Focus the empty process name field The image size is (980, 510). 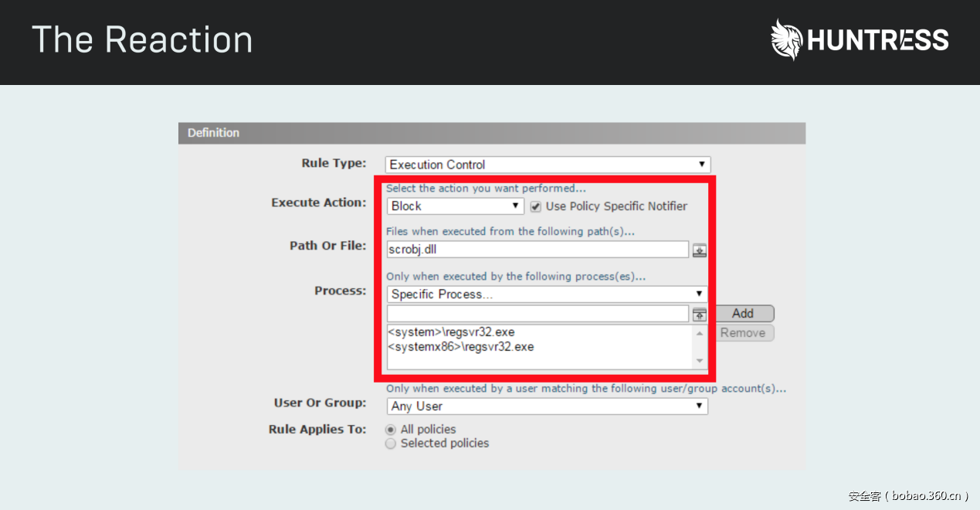click(537, 314)
